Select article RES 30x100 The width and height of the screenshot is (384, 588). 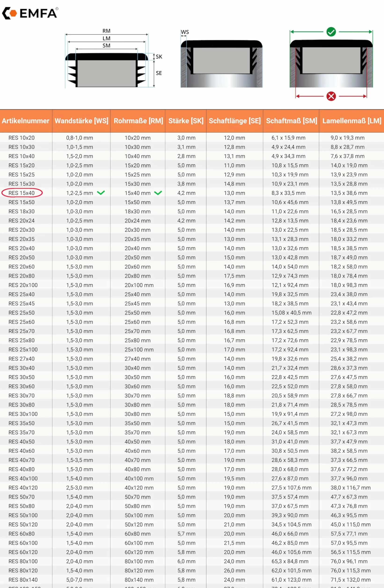point(23,414)
